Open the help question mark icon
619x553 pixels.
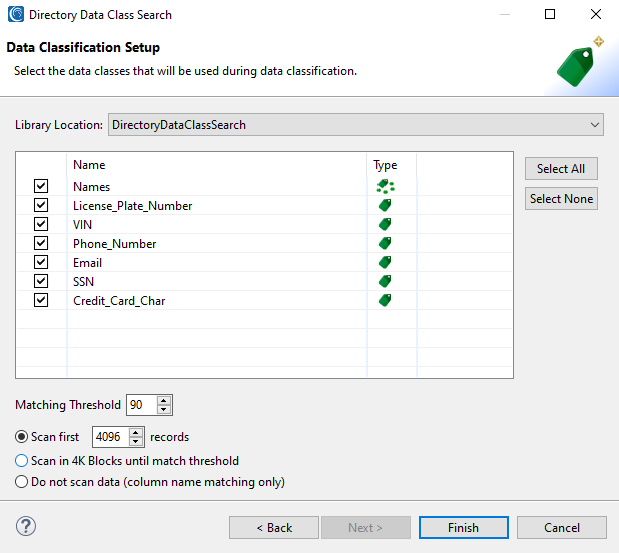[x=26, y=526]
